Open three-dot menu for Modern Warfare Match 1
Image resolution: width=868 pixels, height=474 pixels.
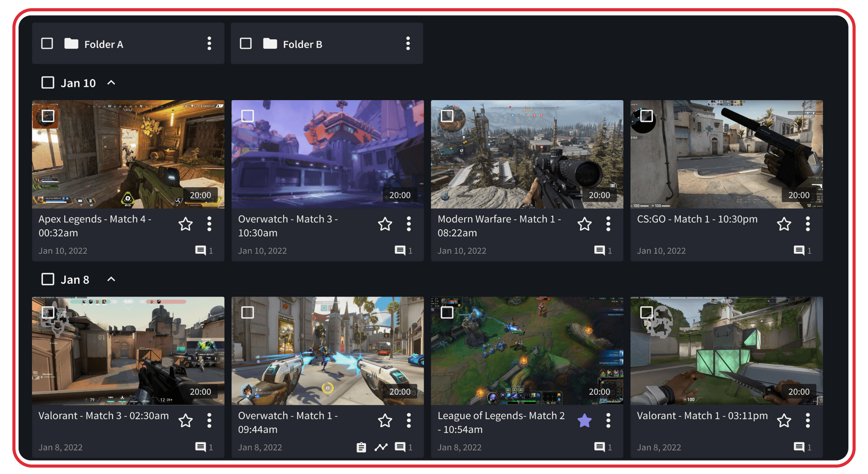(x=608, y=224)
